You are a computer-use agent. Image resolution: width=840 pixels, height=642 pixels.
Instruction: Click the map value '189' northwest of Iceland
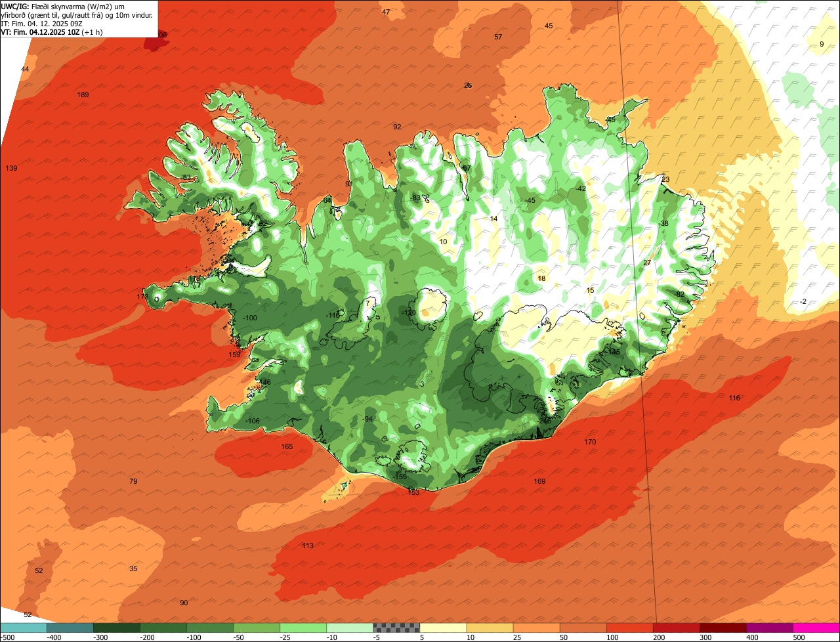(x=83, y=95)
